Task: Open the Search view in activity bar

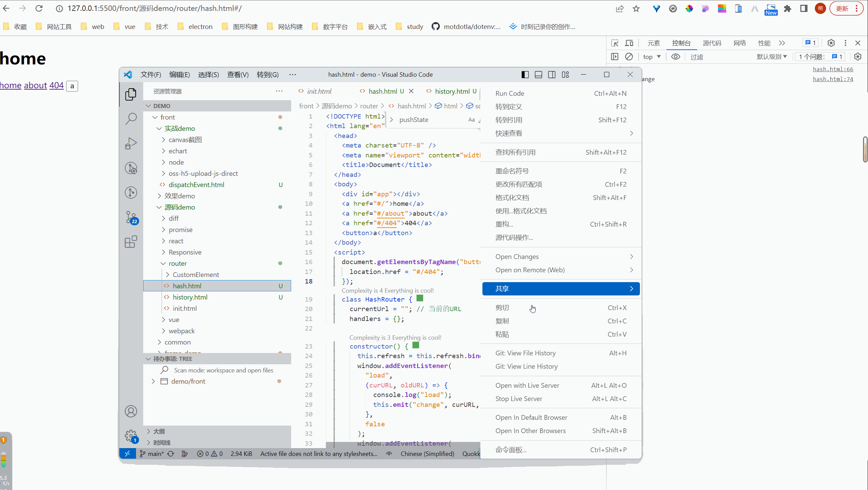Action: 131,119
